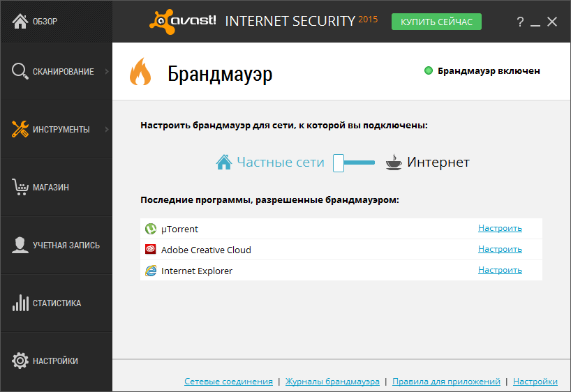Click the home icon for Обзор

point(20,21)
